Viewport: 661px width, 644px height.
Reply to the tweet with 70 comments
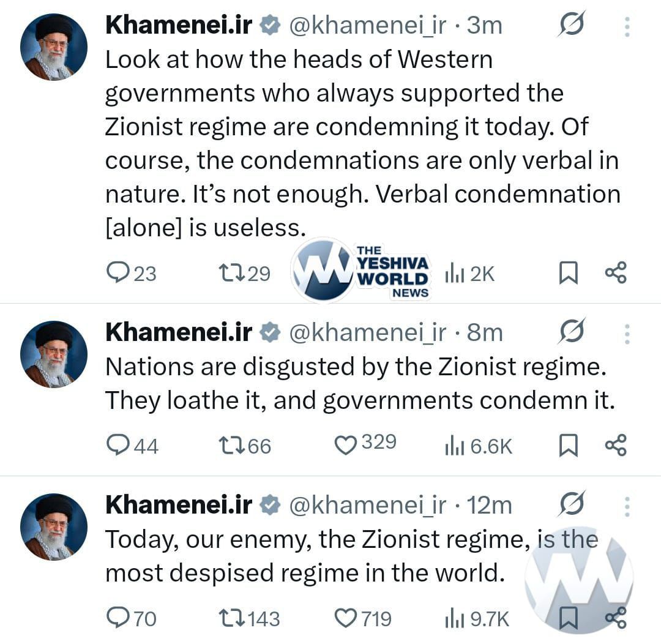tap(131, 618)
